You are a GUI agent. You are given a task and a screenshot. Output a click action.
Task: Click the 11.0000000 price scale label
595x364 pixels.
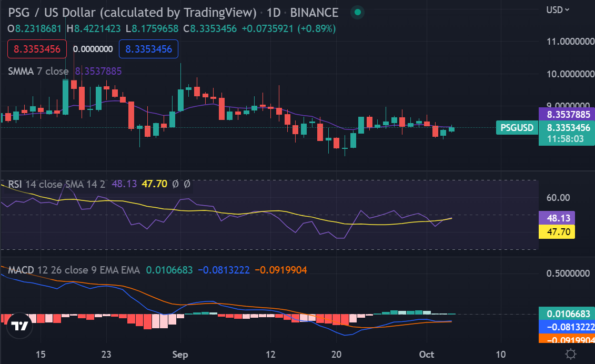(570, 42)
